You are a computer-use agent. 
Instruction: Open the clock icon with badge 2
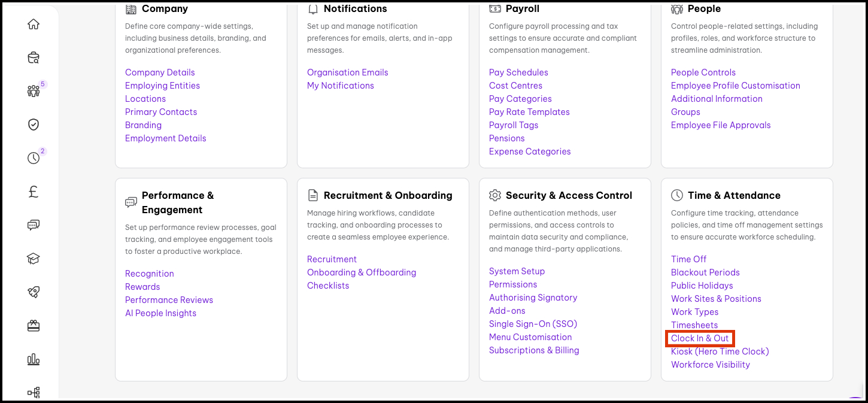point(34,158)
